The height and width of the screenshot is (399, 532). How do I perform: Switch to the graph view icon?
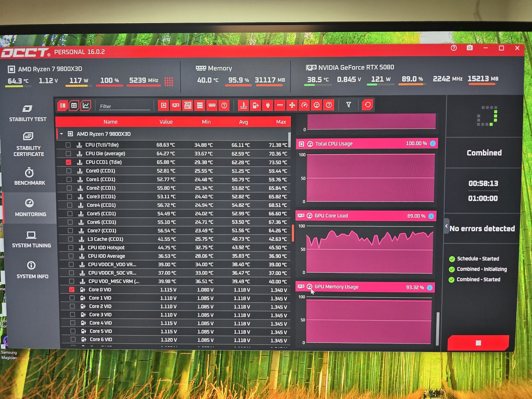(x=86, y=106)
